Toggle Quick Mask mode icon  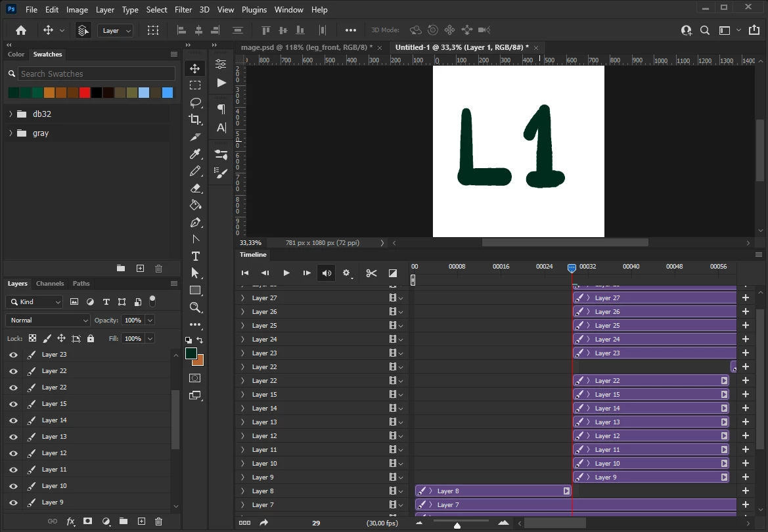[x=195, y=378]
